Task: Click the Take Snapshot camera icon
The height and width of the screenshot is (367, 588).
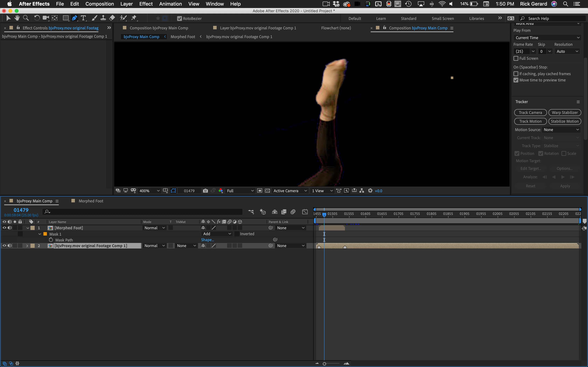Action: click(x=205, y=191)
